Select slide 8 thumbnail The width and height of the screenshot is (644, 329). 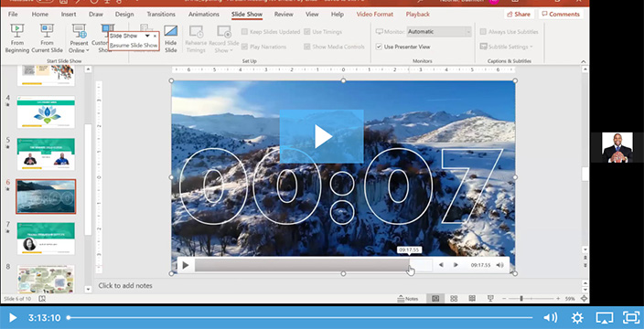(x=46, y=279)
